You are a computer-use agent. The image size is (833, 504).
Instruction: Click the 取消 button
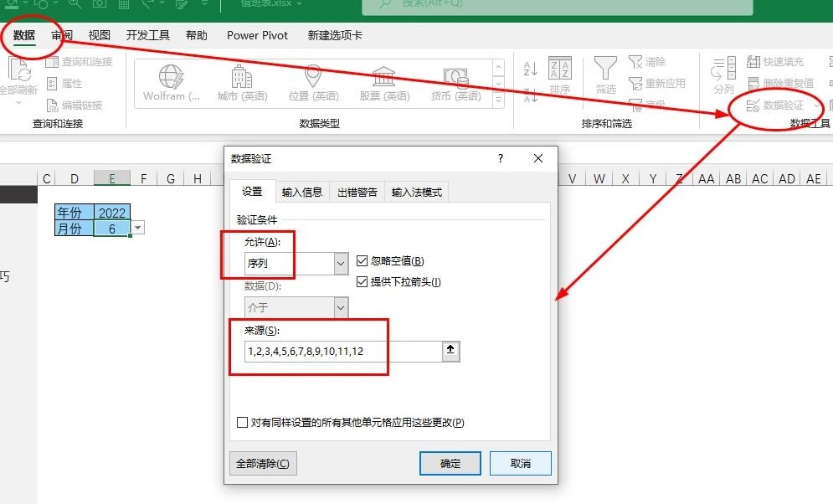coord(521,464)
